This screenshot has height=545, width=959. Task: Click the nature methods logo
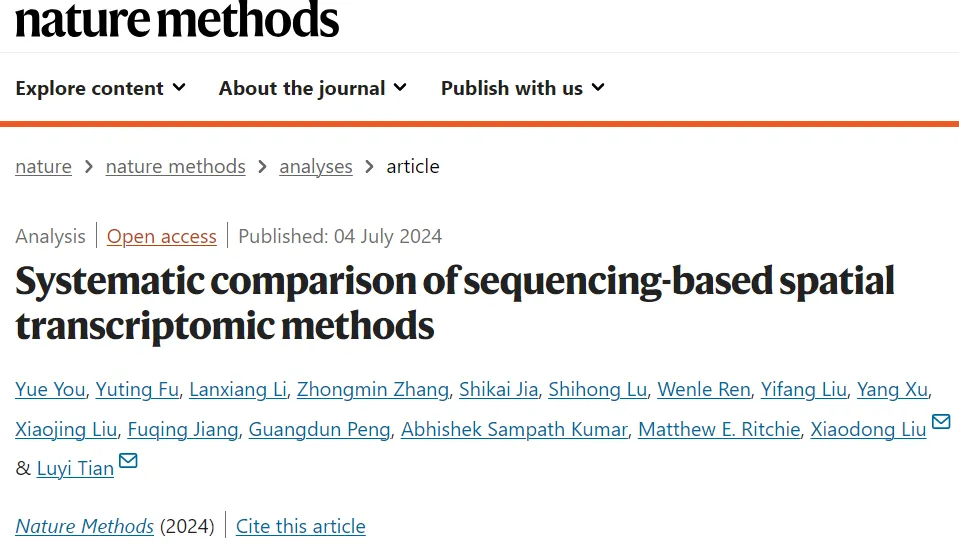click(177, 19)
